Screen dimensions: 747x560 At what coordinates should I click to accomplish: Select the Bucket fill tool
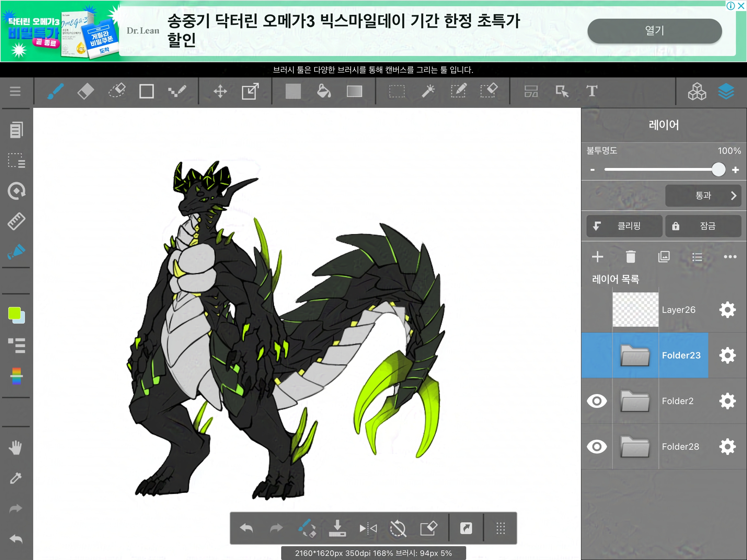click(324, 92)
